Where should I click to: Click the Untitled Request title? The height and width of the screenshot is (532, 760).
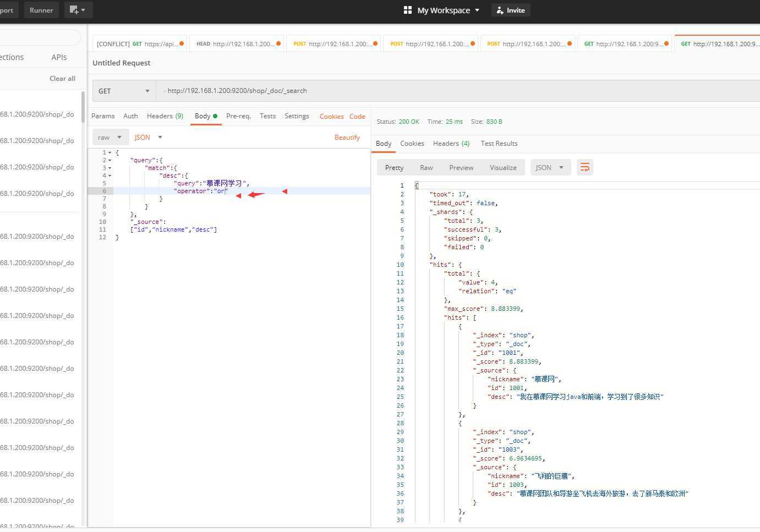pos(121,63)
